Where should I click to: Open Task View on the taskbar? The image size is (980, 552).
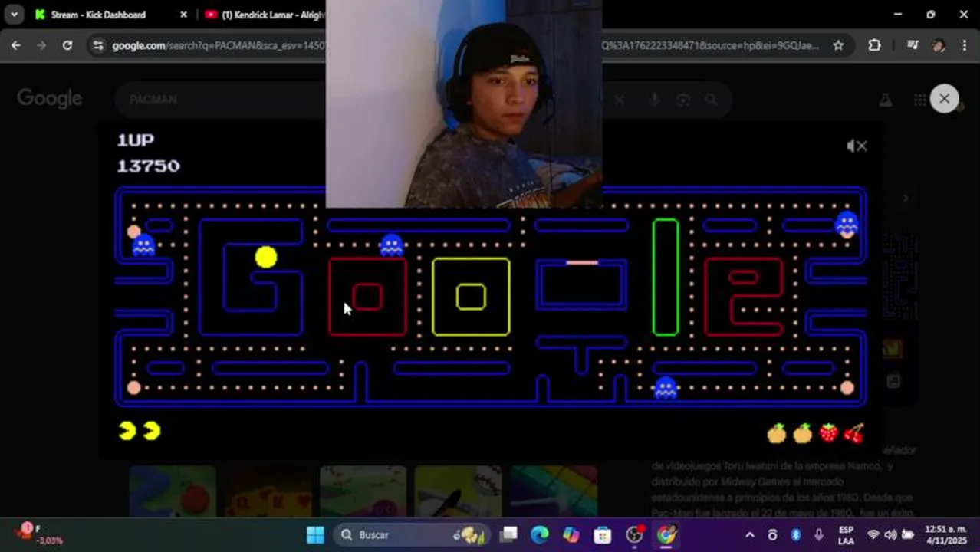508,535
